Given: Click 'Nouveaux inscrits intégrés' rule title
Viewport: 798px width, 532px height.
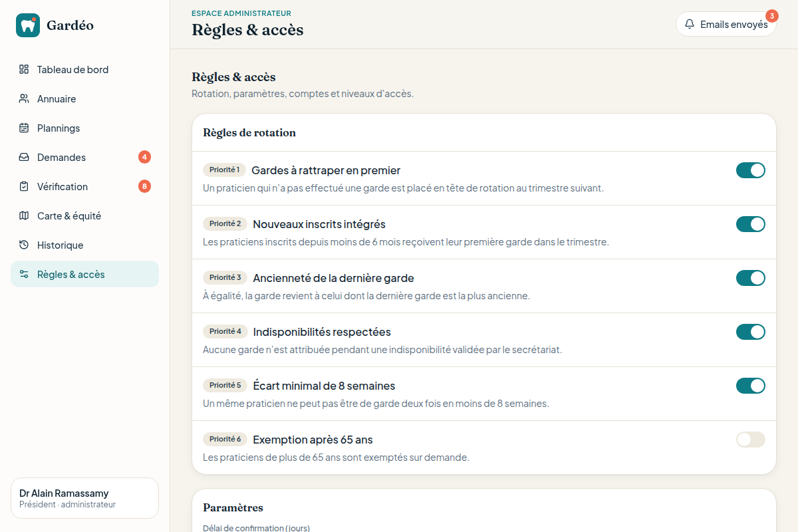Looking at the screenshot, I should 319,224.
